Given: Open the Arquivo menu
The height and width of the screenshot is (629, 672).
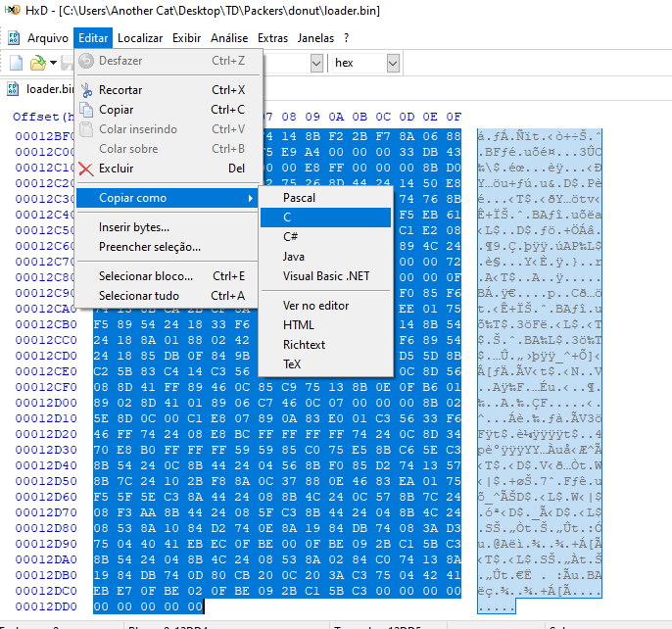Looking at the screenshot, I should 48,38.
